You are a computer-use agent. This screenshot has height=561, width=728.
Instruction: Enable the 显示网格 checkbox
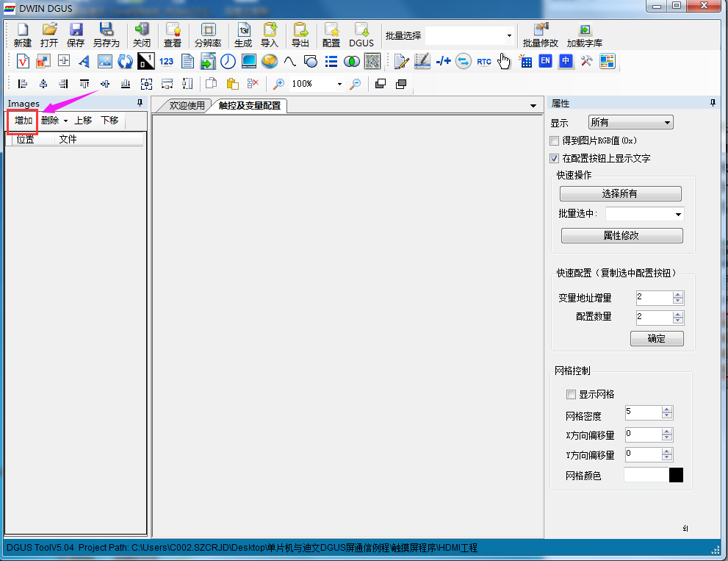pyautogui.click(x=571, y=395)
